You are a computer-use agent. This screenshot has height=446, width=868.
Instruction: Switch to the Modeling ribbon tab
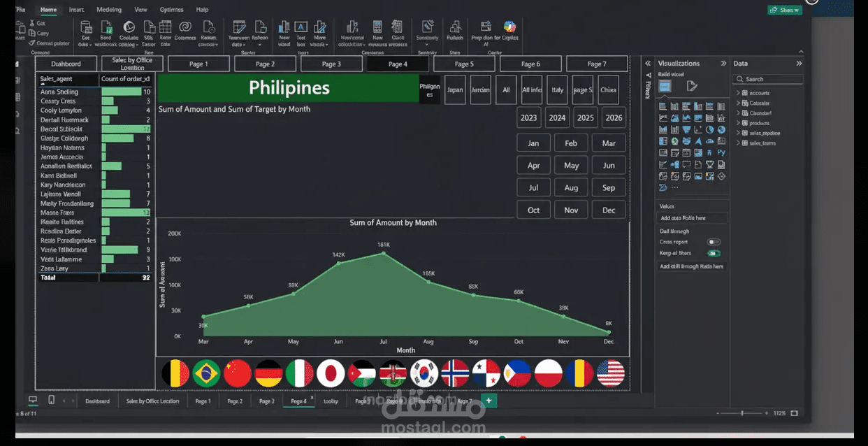click(108, 10)
